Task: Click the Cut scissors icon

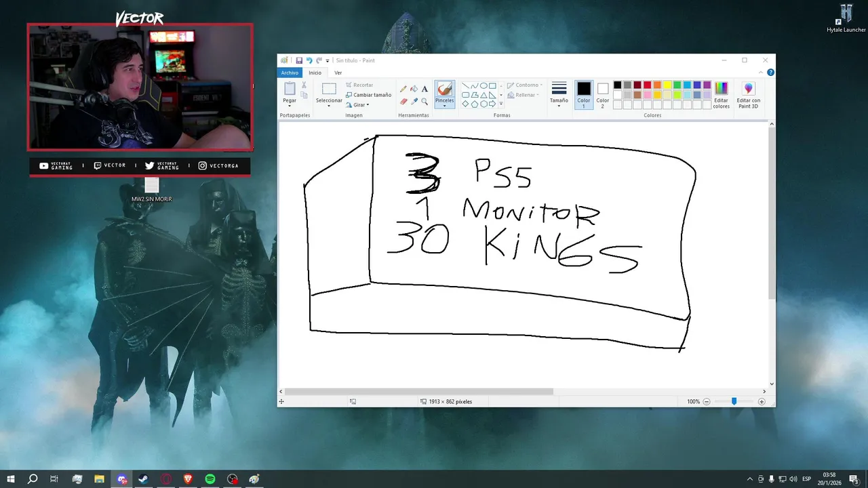Action: click(x=304, y=85)
